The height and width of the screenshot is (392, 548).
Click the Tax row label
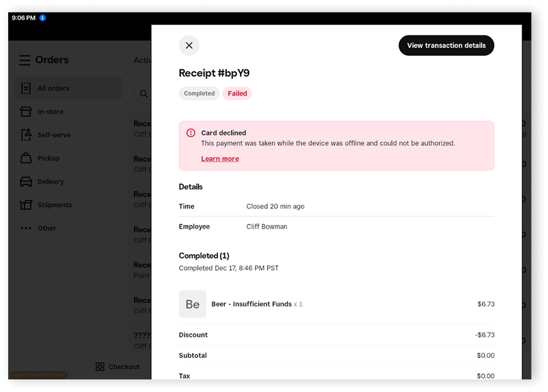(x=184, y=376)
